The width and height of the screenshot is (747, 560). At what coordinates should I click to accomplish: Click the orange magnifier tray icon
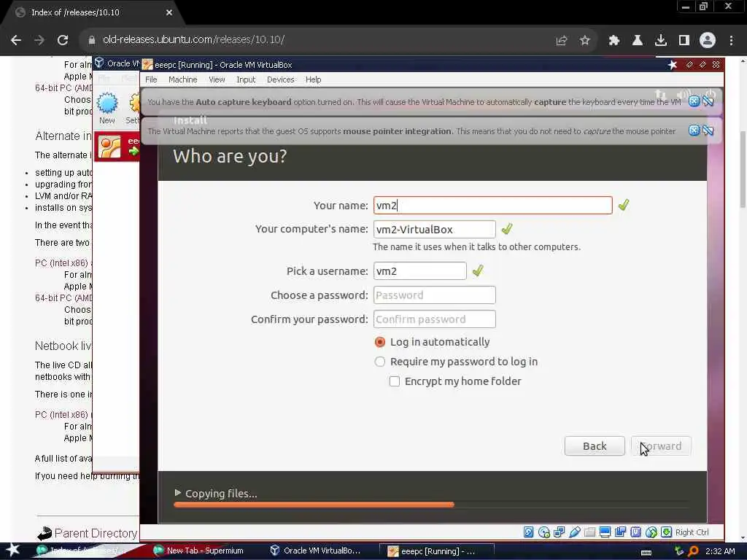pos(694,551)
